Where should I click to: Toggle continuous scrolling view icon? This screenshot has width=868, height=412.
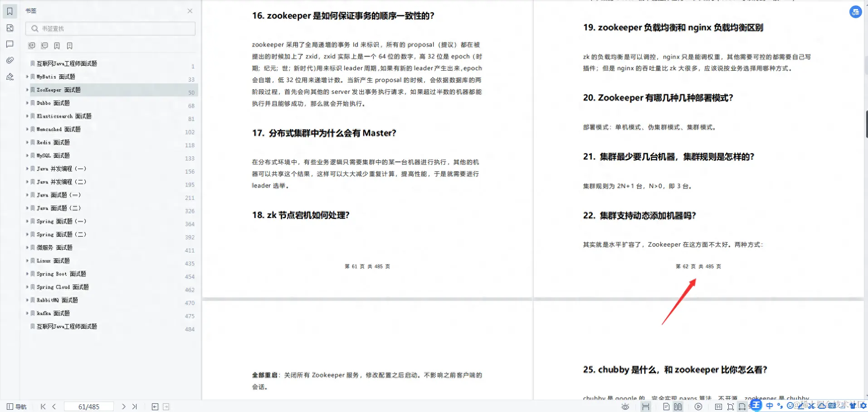[x=646, y=407]
